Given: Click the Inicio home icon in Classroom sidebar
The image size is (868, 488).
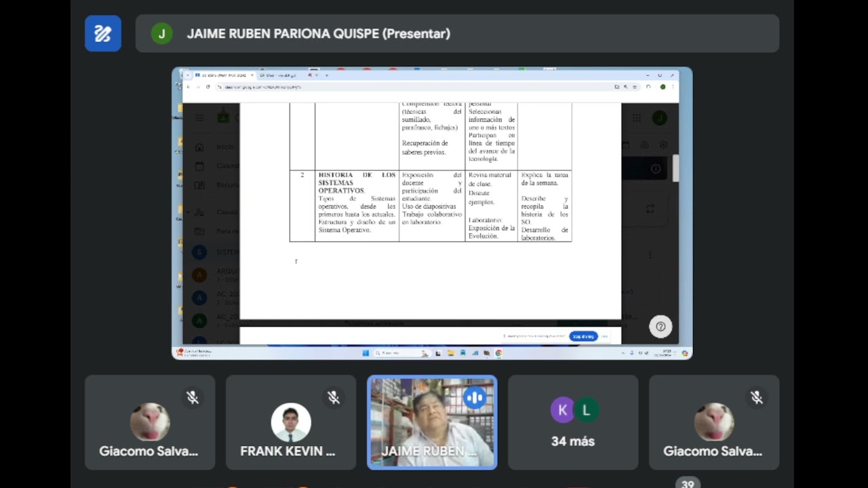Looking at the screenshot, I should tap(199, 146).
